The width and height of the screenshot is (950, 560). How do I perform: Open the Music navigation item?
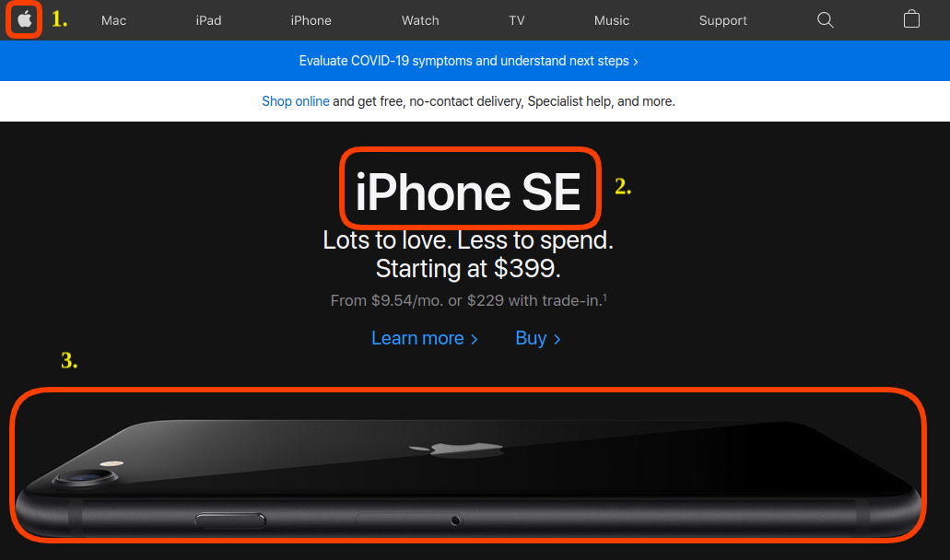(611, 20)
